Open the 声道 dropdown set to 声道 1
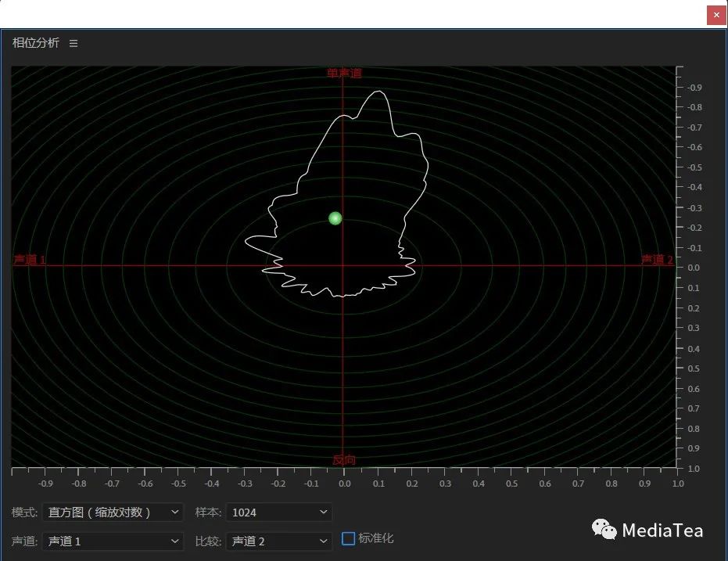 pos(113,541)
